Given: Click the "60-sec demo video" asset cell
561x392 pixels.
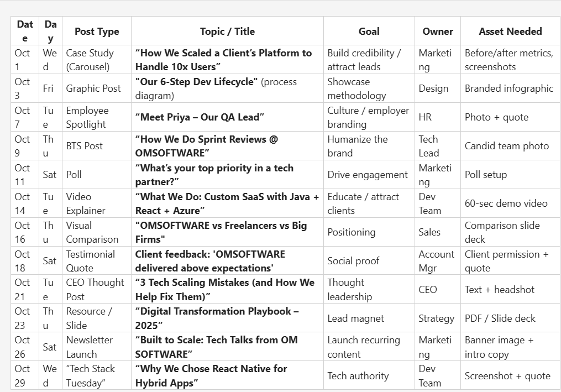Looking at the screenshot, I should (506, 203).
